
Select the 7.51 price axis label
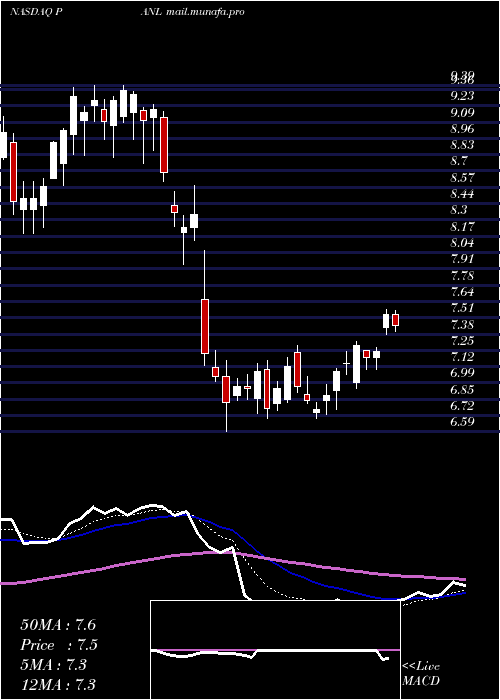click(462, 308)
